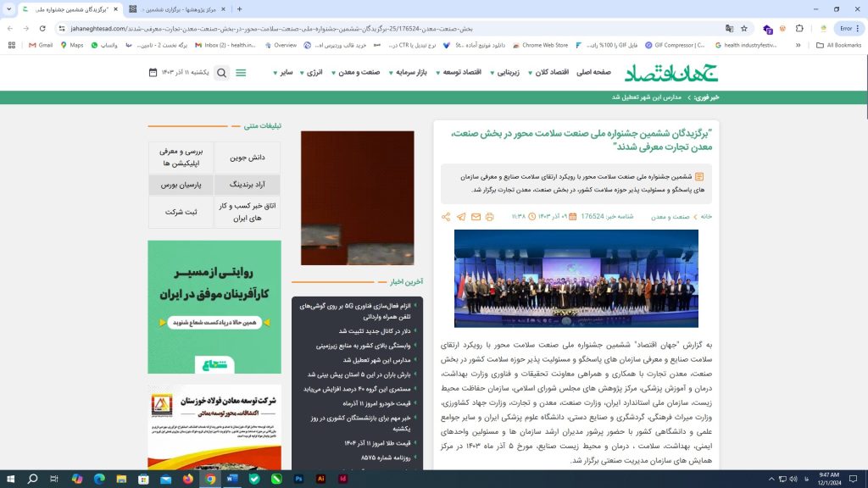Viewport: 868px width, 488px height.
Task: Print the article using the printer icon
Action: pos(490,217)
